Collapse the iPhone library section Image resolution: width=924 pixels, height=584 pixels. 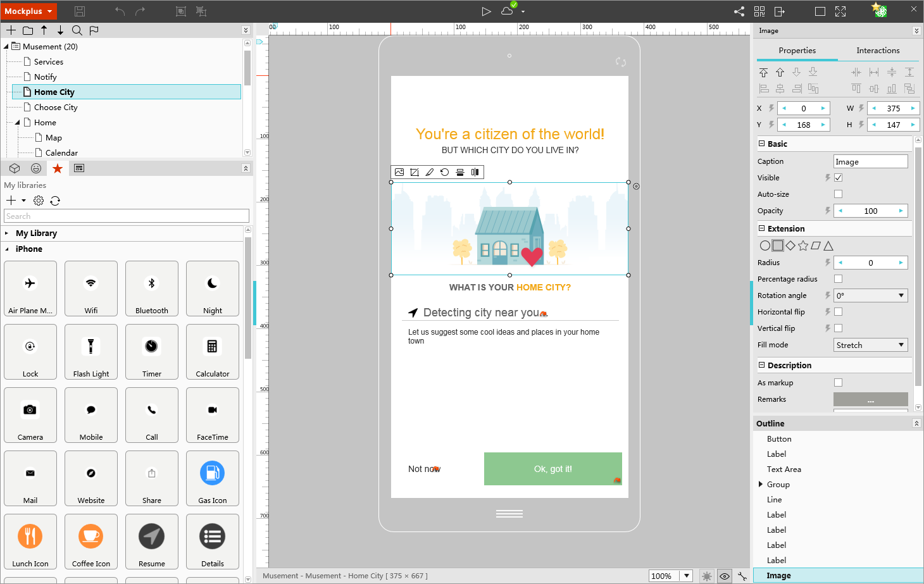point(7,249)
